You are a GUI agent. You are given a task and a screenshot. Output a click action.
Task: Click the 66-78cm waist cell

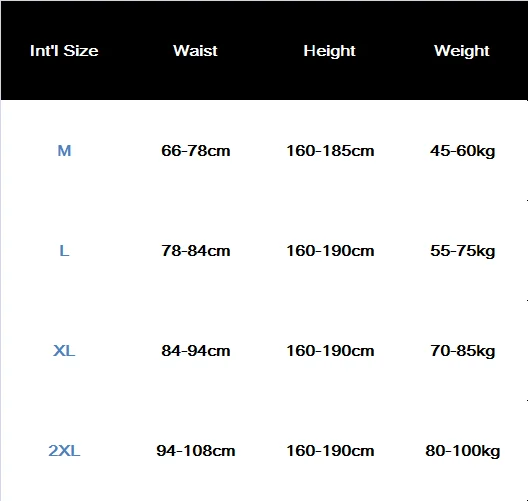196,151
